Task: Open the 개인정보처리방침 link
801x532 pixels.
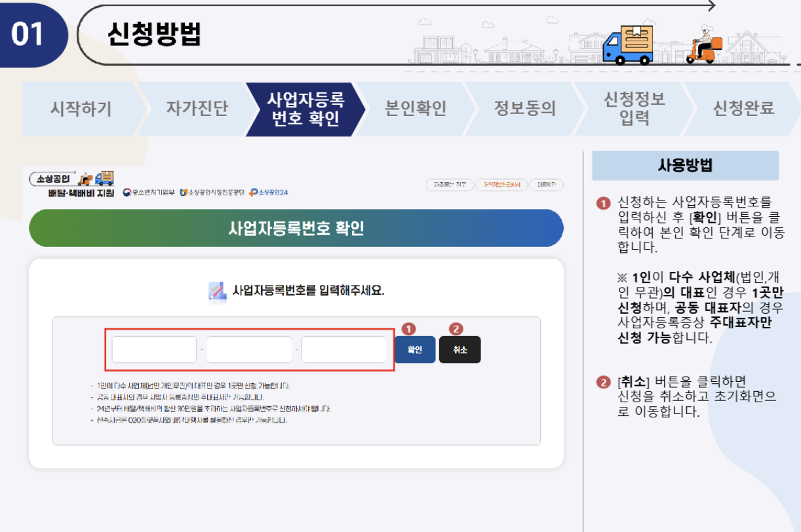Action: [501, 185]
